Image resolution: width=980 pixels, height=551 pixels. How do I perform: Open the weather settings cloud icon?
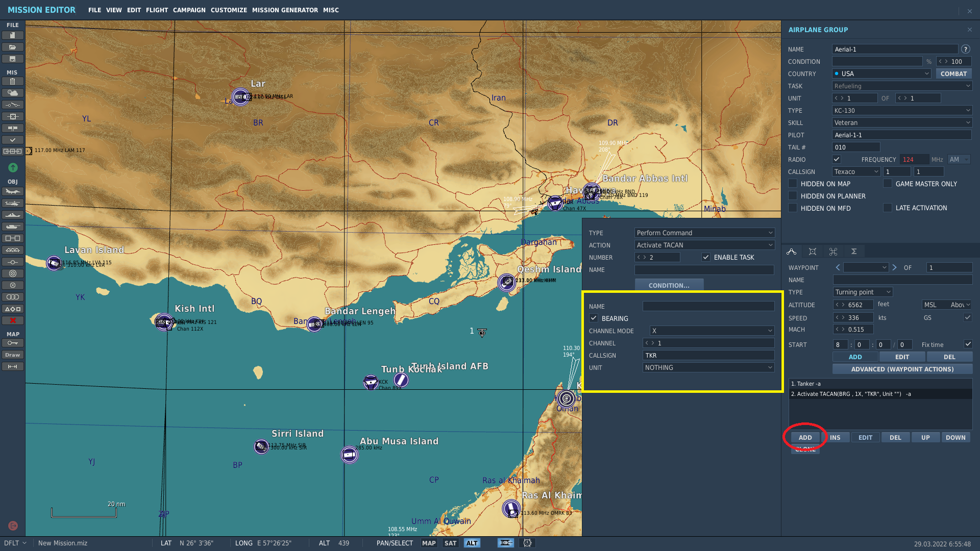tap(13, 93)
